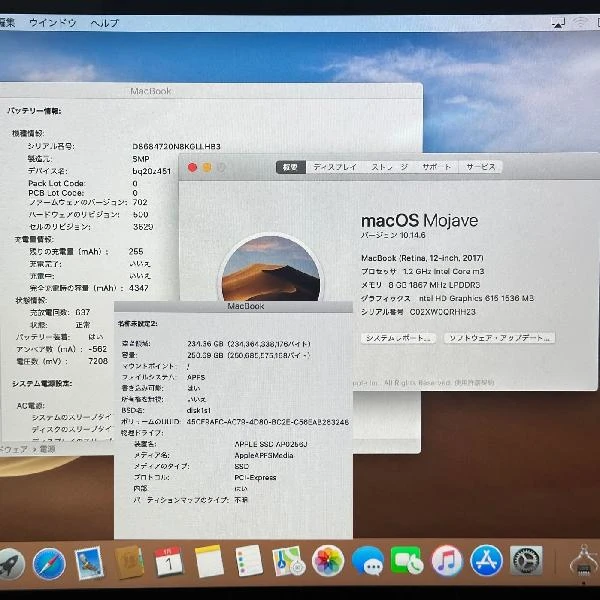Click the MacBook Retina 12-inch 2017 text
Screen dimensions: 600x600
point(422,258)
